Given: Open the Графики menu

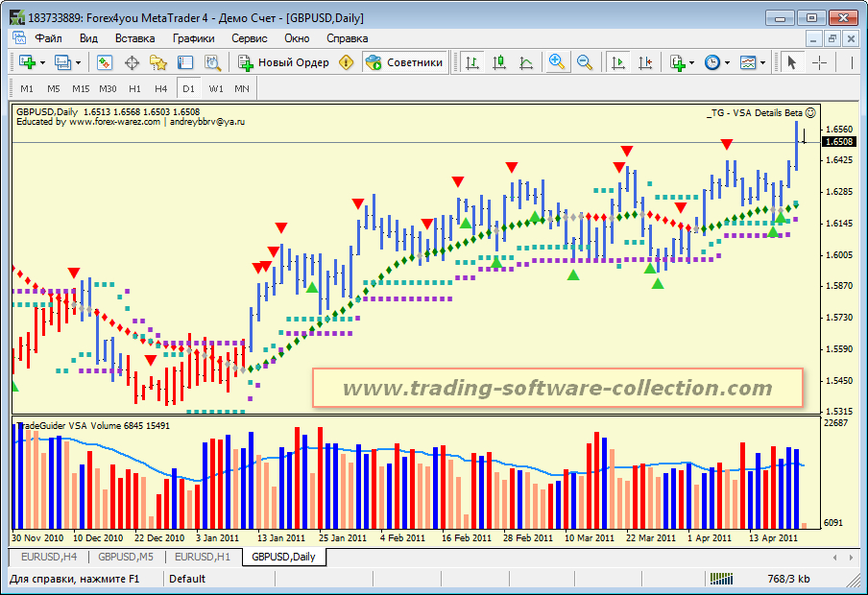Looking at the screenshot, I should pyautogui.click(x=193, y=38).
